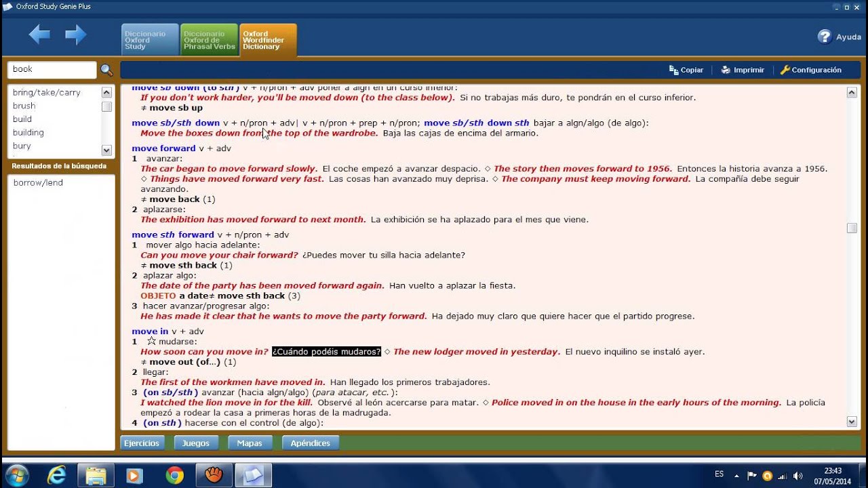Viewport: 868px width, 488px height.
Task: Open the Juegos tab
Action: 196,443
